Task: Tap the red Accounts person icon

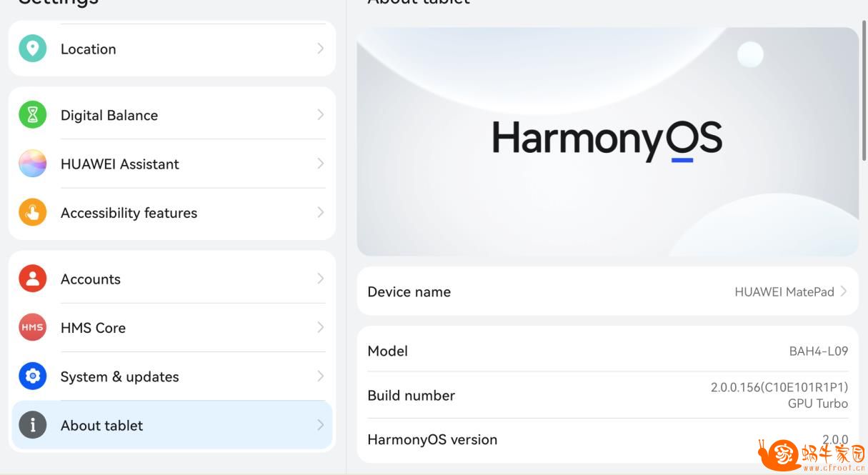Action: [32, 279]
